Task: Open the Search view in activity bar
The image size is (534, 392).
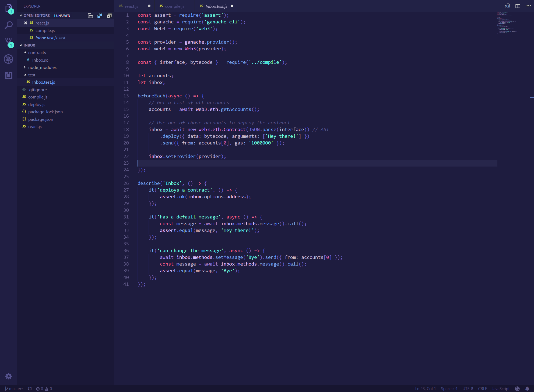Action: tap(9, 25)
